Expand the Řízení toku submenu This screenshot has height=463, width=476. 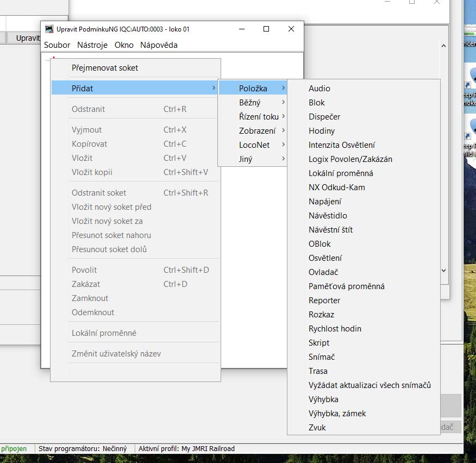point(259,117)
